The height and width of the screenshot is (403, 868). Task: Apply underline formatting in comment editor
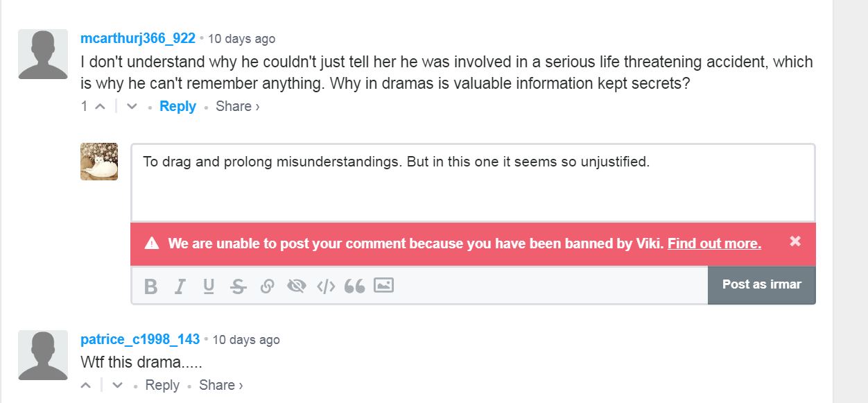point(209,286)
